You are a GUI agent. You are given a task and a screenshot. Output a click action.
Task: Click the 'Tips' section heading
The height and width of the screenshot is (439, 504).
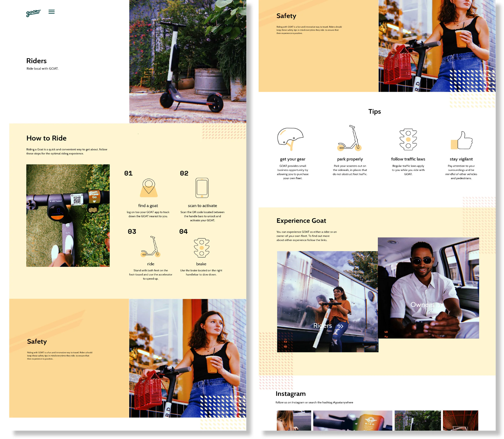point(375,111)
